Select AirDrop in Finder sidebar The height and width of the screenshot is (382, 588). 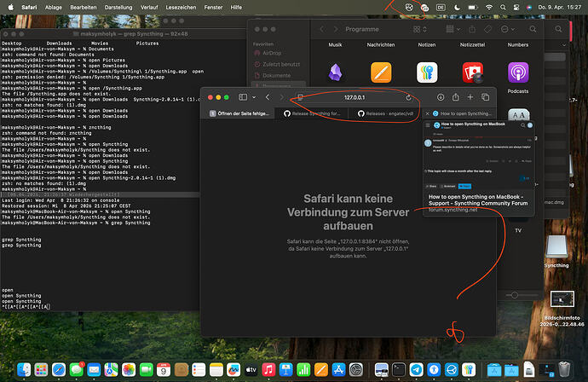(x=272, y=53)
